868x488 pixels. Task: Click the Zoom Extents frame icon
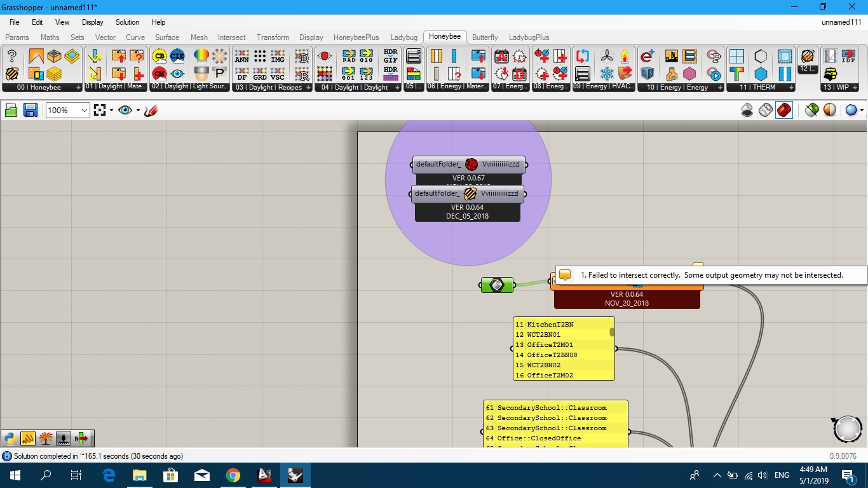[x=99, y=111]
